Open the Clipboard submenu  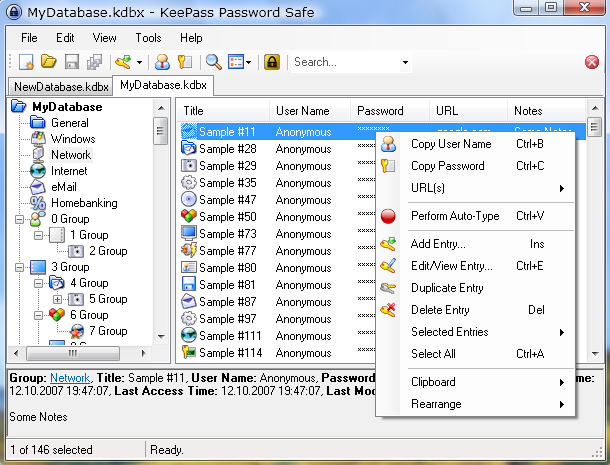click(475, 382)
